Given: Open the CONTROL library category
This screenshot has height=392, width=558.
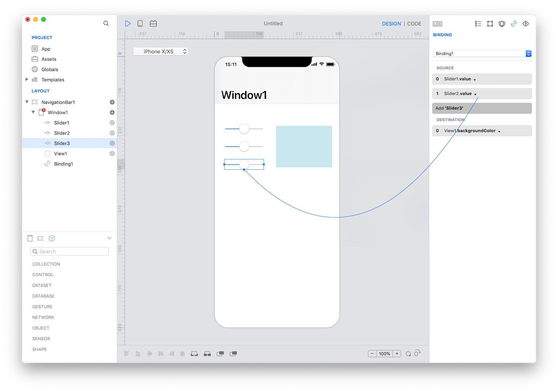Looking at the screenshot, I should click(x=43, y=275).
